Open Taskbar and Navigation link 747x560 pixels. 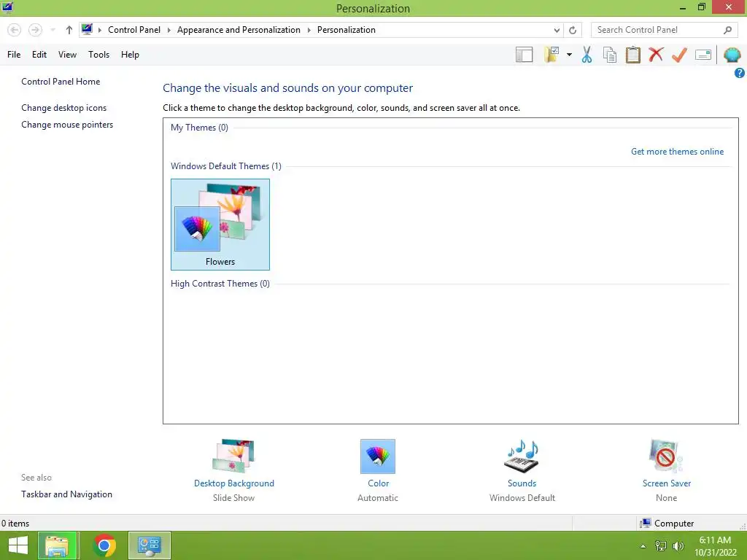pyautogui.click(x=66, y=494)
